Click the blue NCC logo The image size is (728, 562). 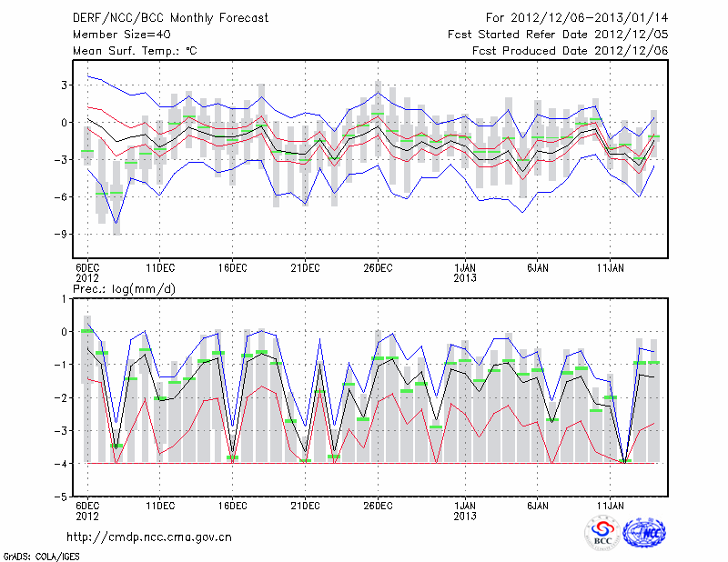[643, 533]
